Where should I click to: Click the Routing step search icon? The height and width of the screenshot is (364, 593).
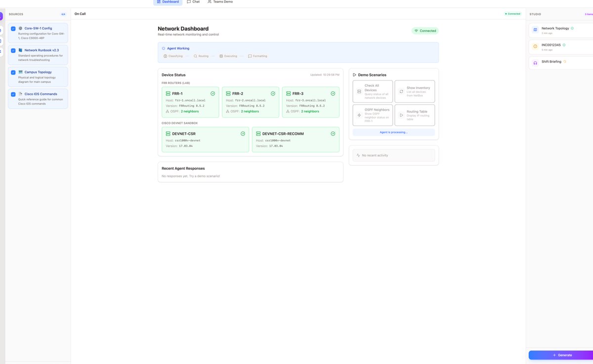[195, 56]
